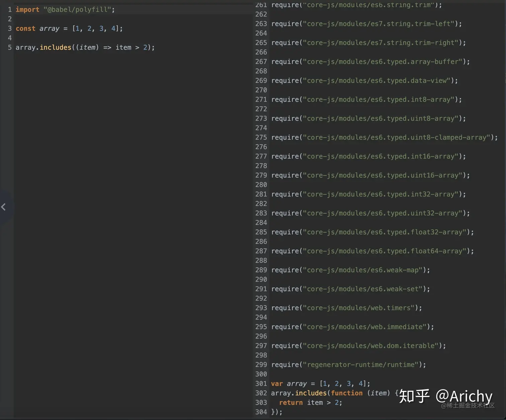
Task: Click the require line for es7.string.trim-left
Action: 366,24
